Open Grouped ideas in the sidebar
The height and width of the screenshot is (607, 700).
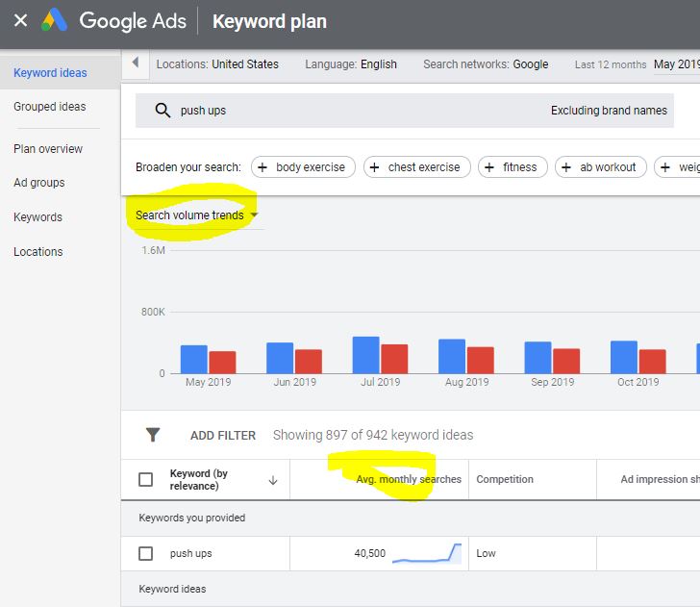(x=50, y=107)
